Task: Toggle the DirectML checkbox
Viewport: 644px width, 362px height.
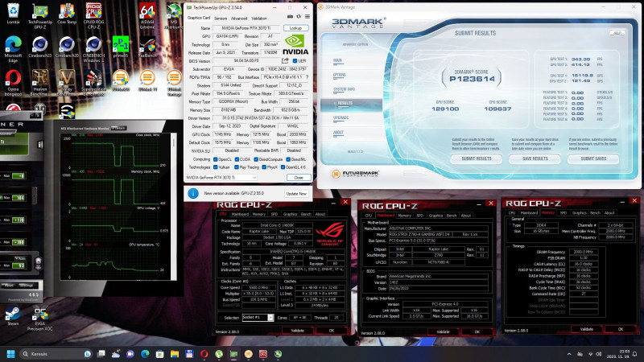Action: coord(288,159)
